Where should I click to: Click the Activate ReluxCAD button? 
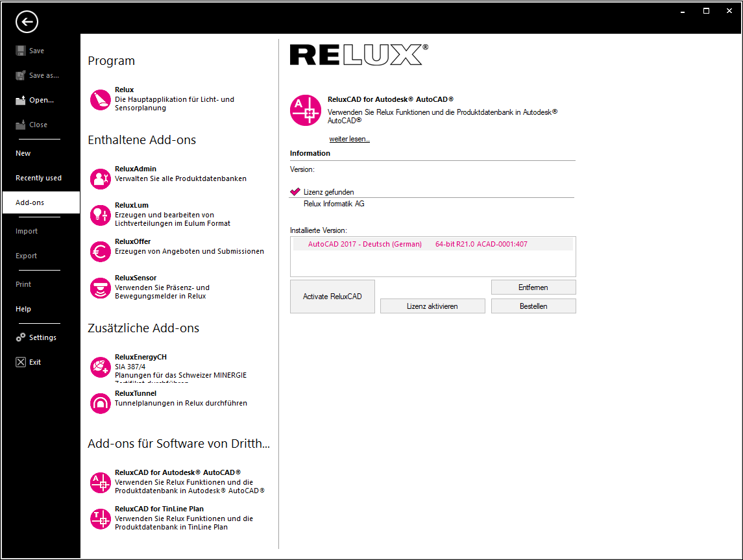pos(332,297)
